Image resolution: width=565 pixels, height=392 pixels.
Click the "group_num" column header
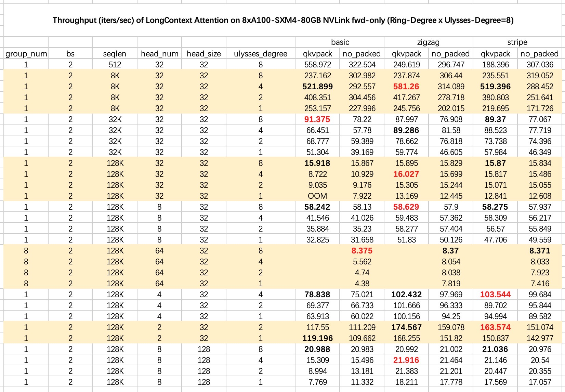pyautogui.click(x=26, y=54)
